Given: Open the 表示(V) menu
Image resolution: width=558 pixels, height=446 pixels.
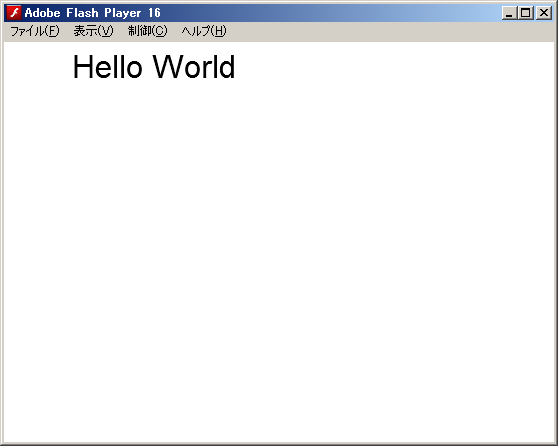Looking at the screenshot, I should (93, 31).
